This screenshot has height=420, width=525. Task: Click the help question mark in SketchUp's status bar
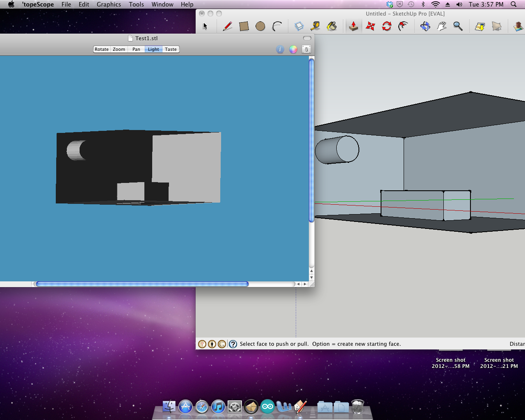(x=233, y=344)
